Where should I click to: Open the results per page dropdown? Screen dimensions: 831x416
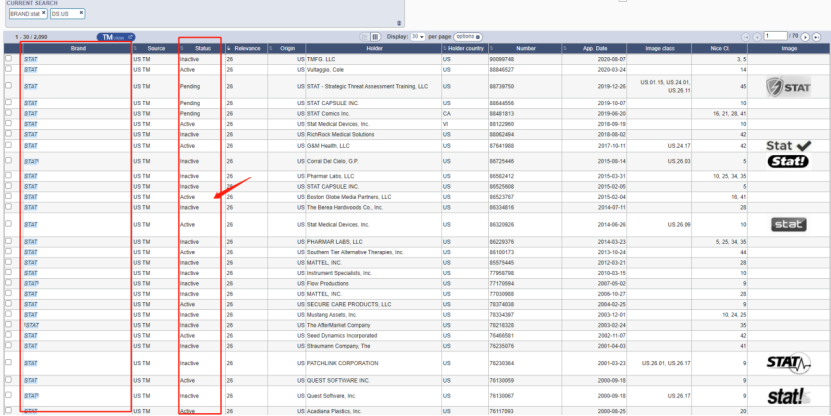[x=418, y=36]
